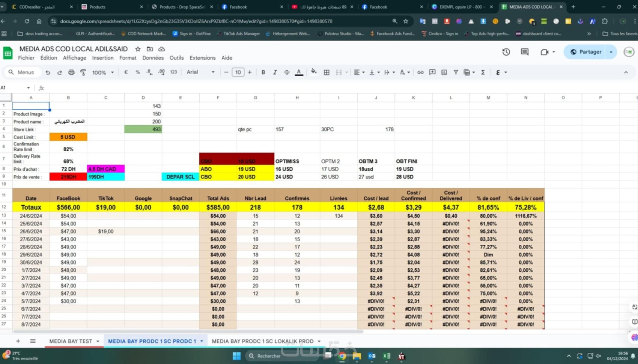Open the fill color bucket tool
638x364 pixels.
(314, 72)
